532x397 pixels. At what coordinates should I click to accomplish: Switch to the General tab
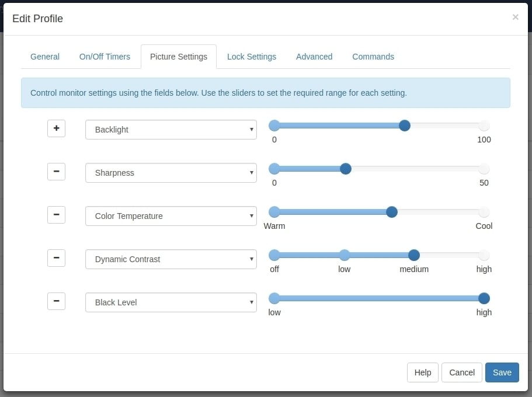(x=45, y=57)
